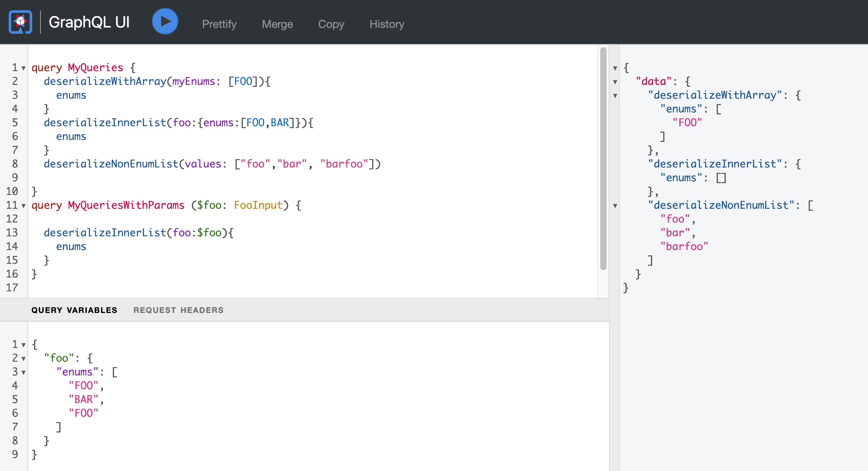The height and width of the screenshot is (471, 868).
Task: Collapse result "deserializeWithArray" fold arrow
Action: click(x=615, y=96)
